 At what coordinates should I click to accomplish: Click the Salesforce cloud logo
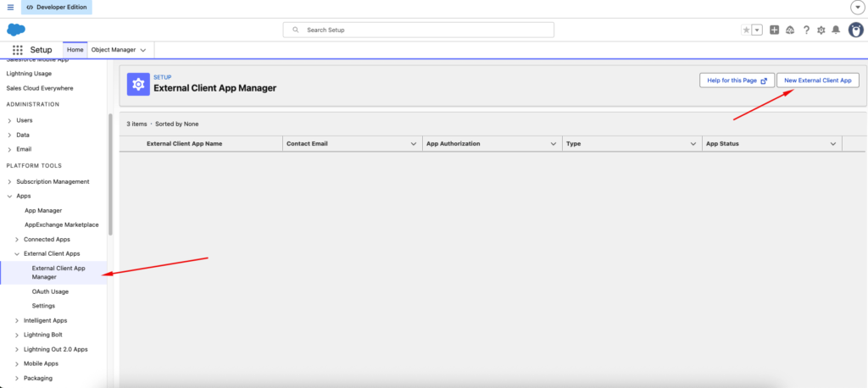(x=16, y=30)
